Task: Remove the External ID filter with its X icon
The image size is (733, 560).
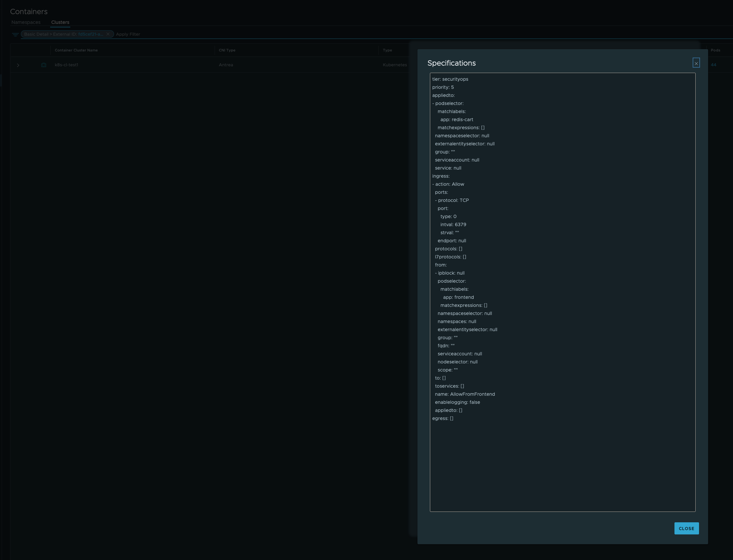Action: click(108, 34)
